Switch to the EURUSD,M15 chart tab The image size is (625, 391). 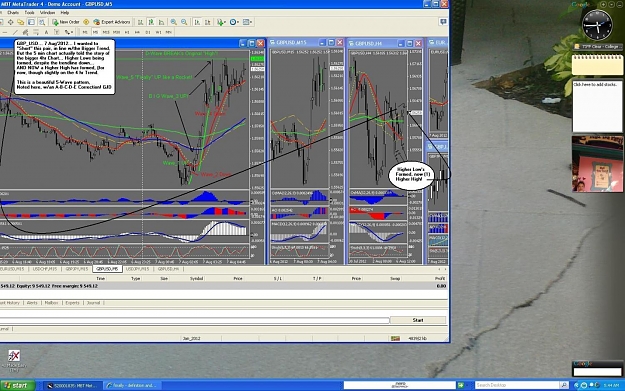(12, 269)
